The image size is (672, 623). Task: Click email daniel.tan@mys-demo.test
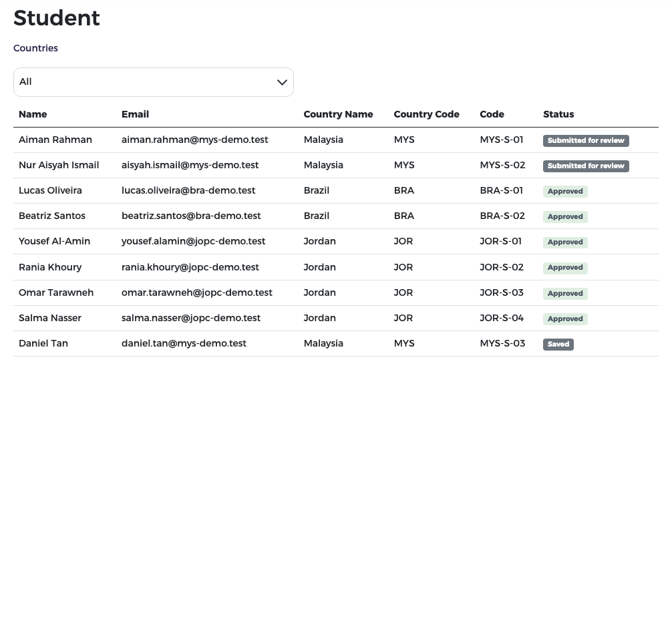[x=184, y=343]
